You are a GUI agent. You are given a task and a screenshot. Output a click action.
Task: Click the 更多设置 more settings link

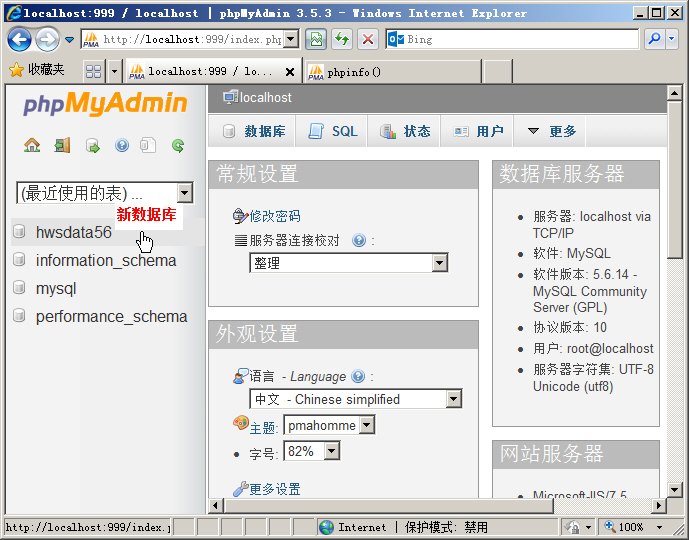coord(275,489)
